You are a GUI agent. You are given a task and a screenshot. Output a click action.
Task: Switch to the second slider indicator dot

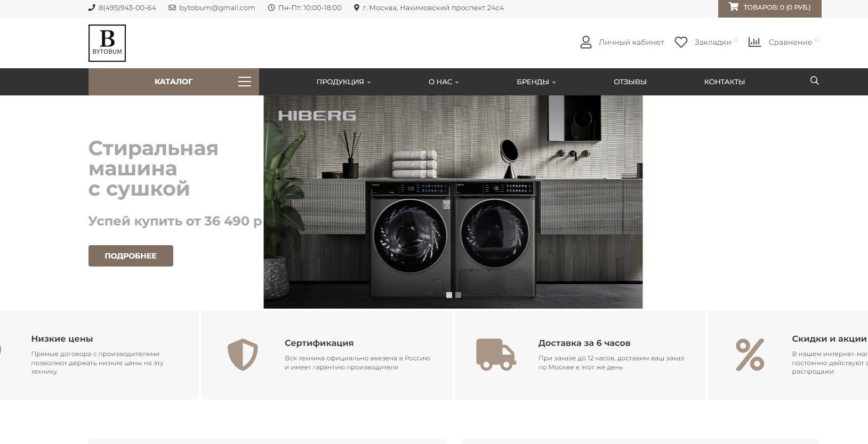coord(458,295)
